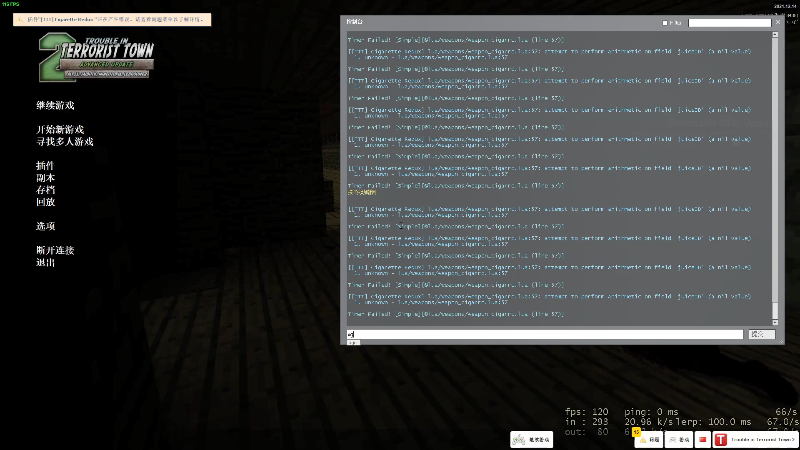800x450 pixels.
Task: Open the 副本 dupes menu
Action: pyautogui.click(x=45, y=178)
